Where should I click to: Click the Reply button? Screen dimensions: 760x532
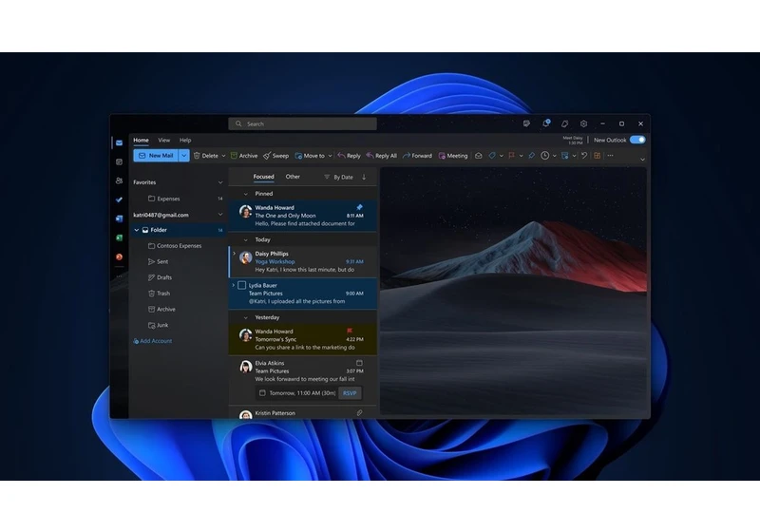point(349,156)
